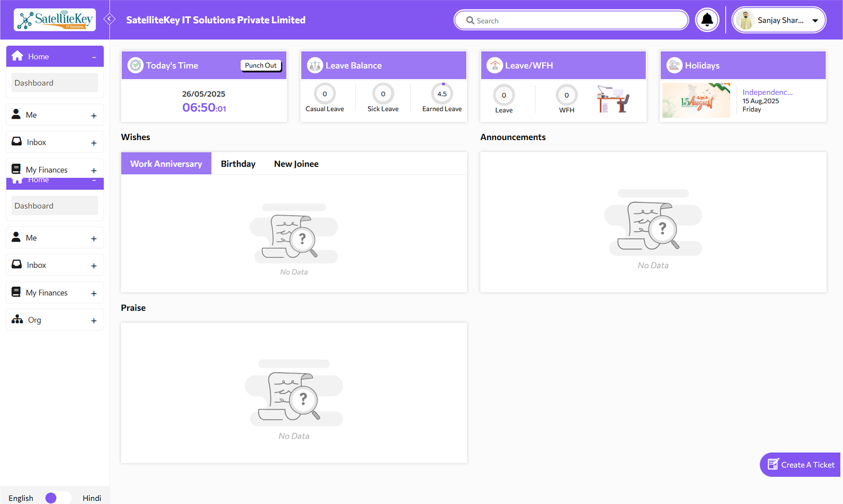The width and height of the screenshot is (843, 504).
Task: Click the Earned Leave 4.5 progress circle
Action: tap(442, 94)
